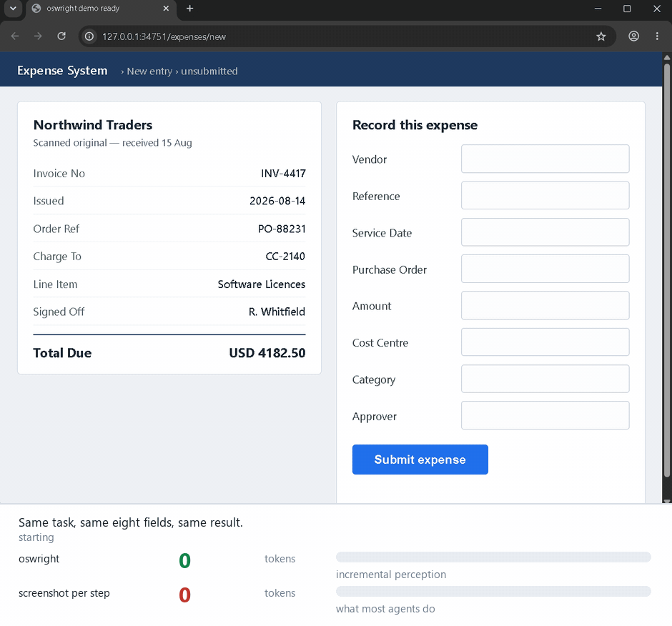Focus the Purchase Order input field
The width and height of the screenshot is (672, 626).
pyautogui.click(x=545, y=269)
